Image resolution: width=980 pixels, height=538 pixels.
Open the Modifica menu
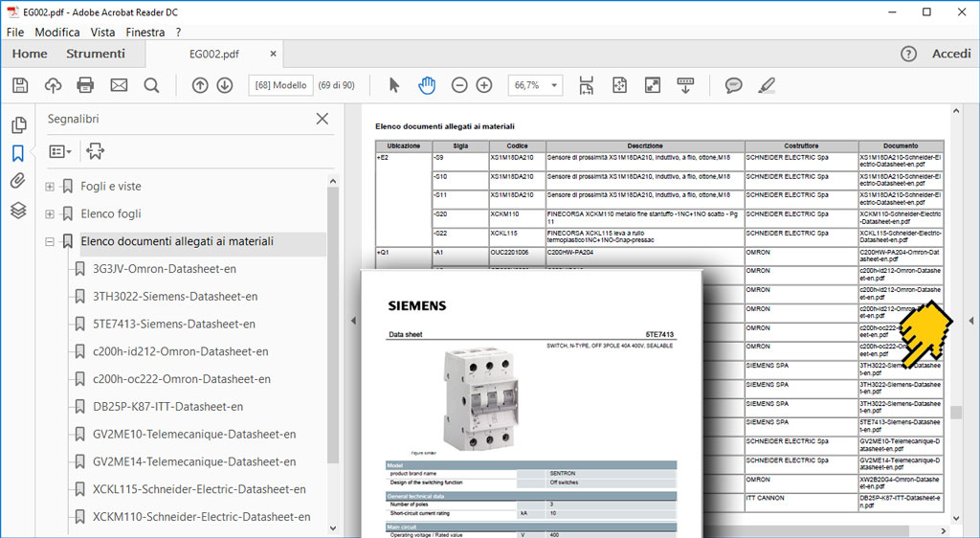click(x=57, y=32)
